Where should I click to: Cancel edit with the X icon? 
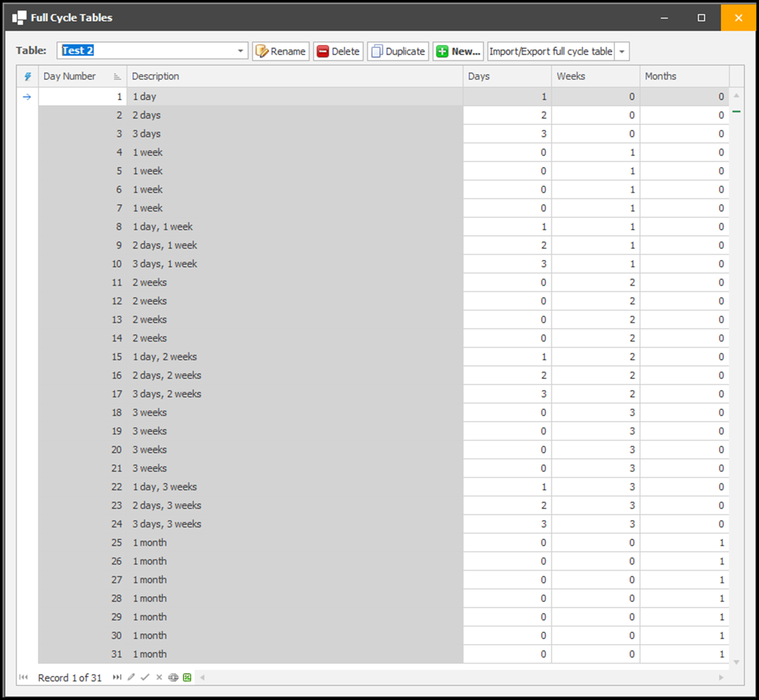click(x=158, y=677)
